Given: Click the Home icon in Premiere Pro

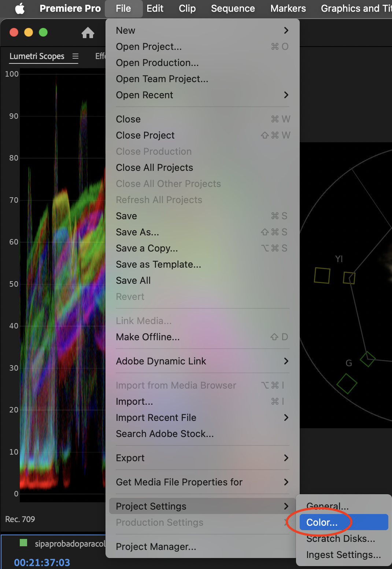Looking at the screenshot, I should tap(88, 33).
